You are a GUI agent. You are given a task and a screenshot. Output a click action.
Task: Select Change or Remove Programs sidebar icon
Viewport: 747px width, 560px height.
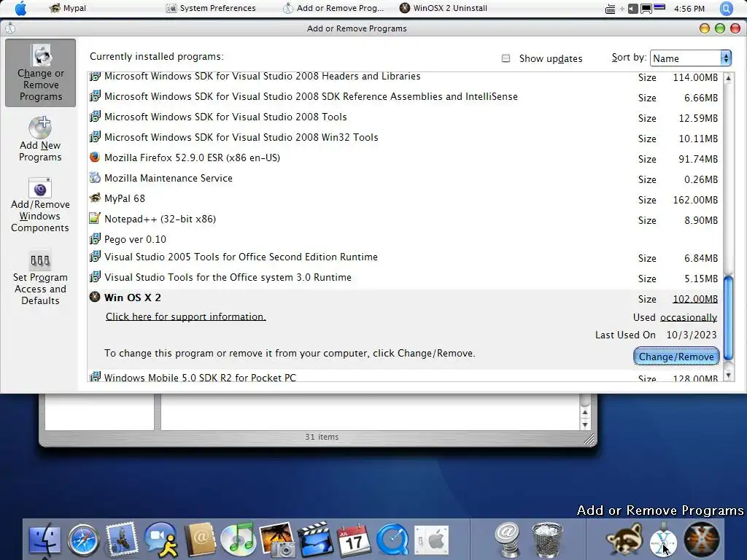tap(41, 73)
